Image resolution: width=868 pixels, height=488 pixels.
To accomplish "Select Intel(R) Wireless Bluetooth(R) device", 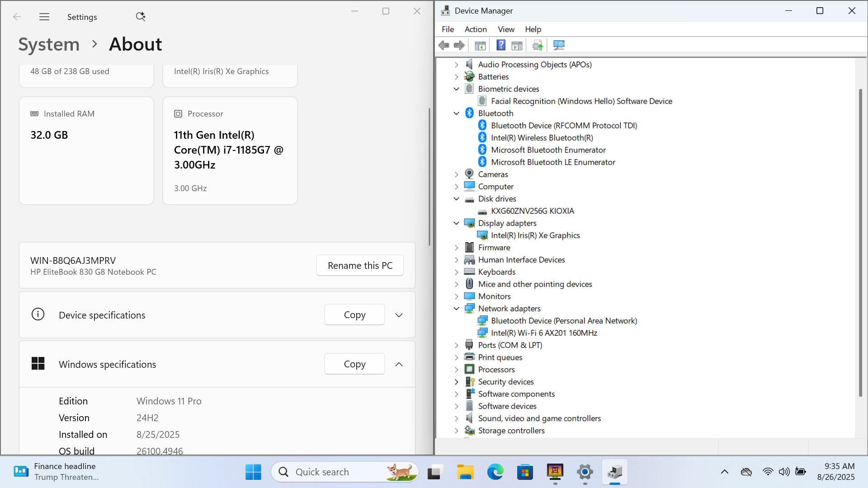I will (542, 138).
